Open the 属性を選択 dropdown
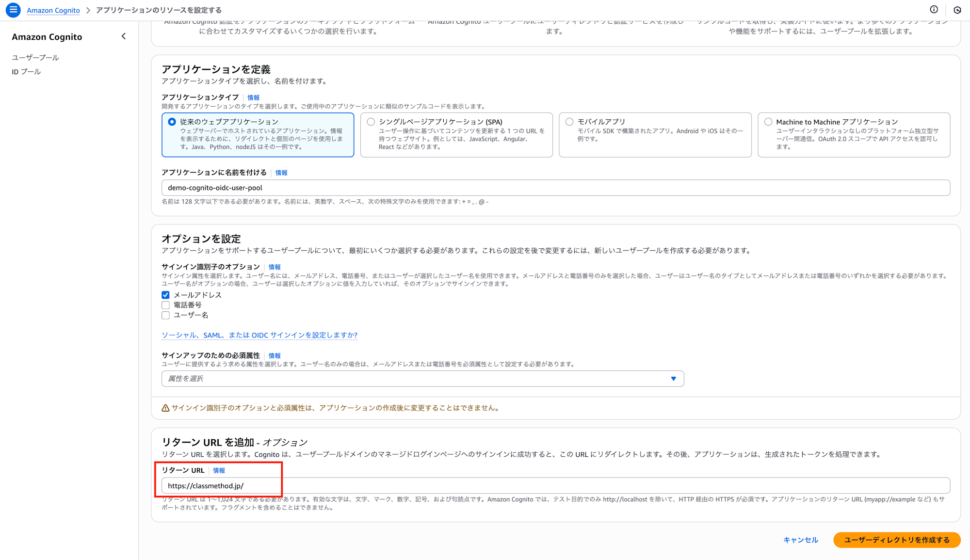Image resolution: width=970 pixels, height=560 pixels. pyautogui.click(x=422, y=379)
